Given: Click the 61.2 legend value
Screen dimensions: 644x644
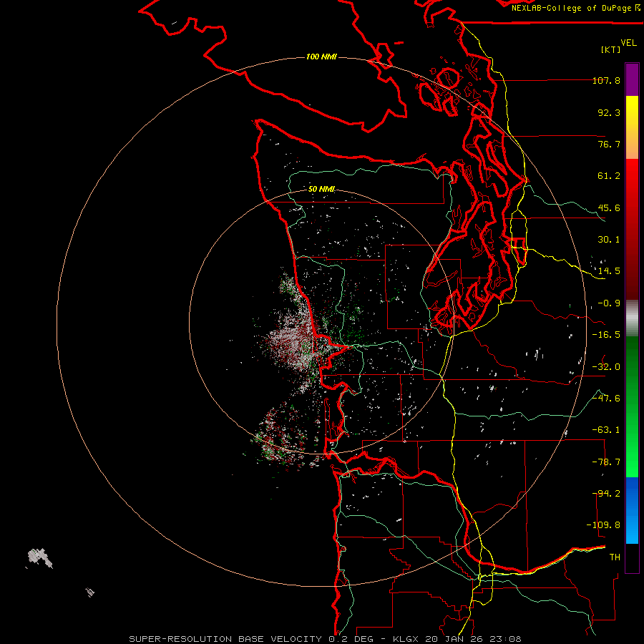Looking at the screenshot, I should click(609, 176).
